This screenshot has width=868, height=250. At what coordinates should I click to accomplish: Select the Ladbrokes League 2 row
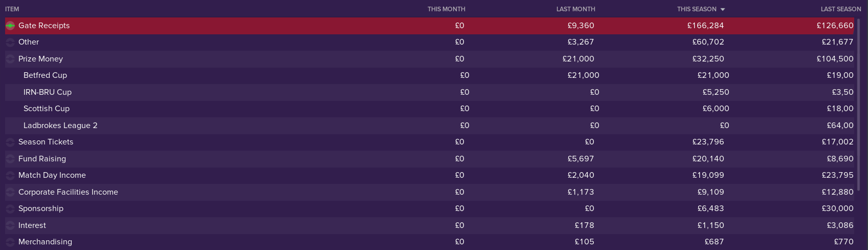60,126
